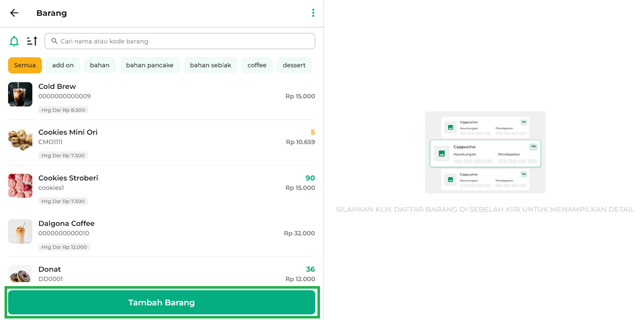The image size is (644, 320).
Task: Filter by bahan category
Action: 100,65
